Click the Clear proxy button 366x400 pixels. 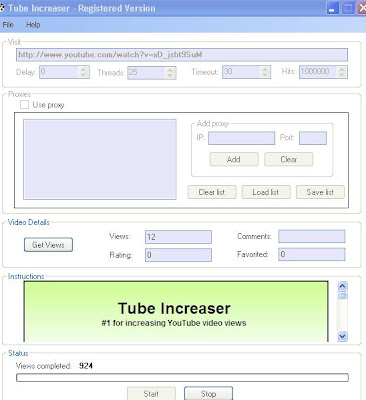[x=288, y=159]
